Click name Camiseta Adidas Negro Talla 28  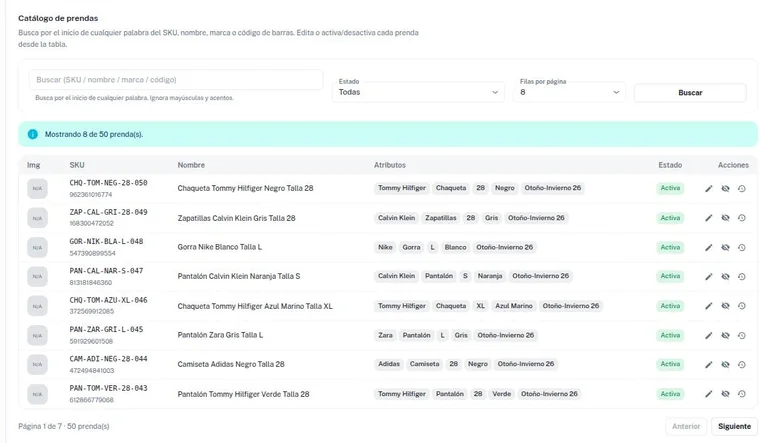tap(231, 364)
